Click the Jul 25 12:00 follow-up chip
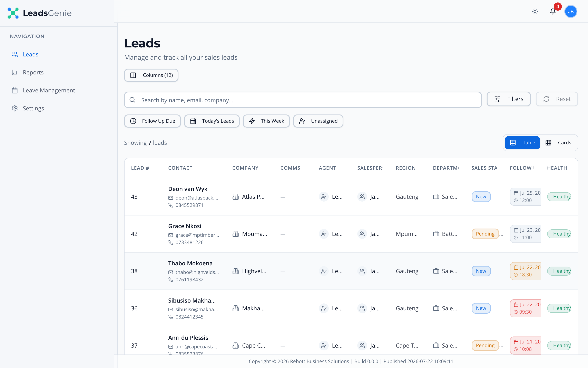This screenshot has height=368, width=588. coord(525,197)
